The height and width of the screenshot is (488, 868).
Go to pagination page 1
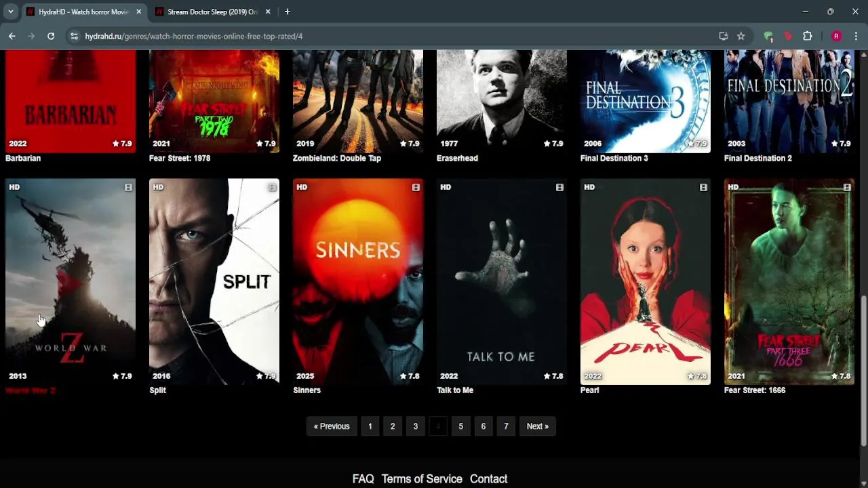(370, 426)
